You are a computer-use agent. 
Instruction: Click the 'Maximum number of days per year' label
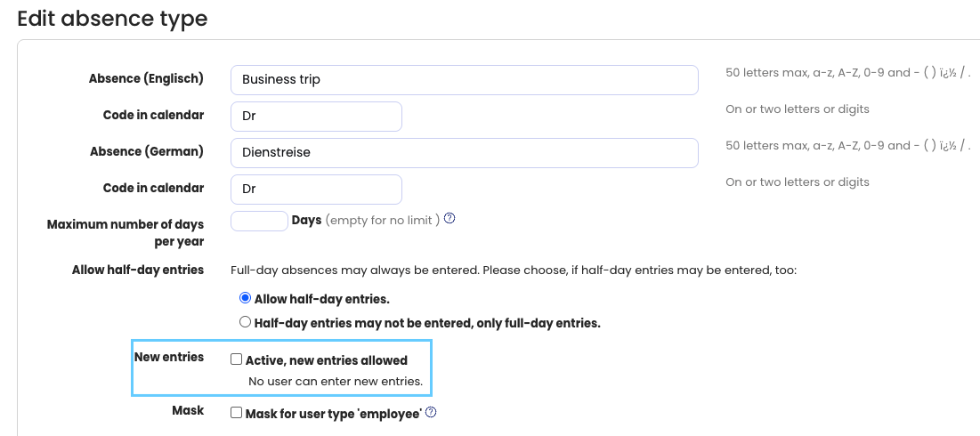pos(126,232)
